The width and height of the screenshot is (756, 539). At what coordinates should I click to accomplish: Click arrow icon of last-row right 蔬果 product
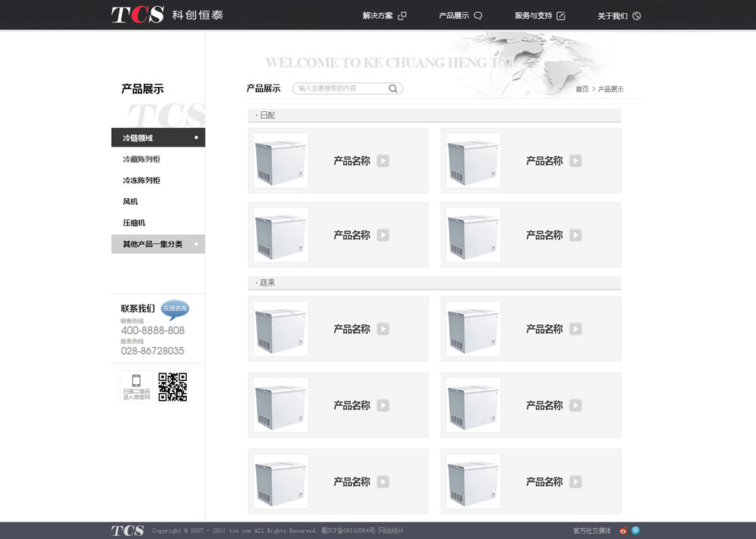coord(575,481)
